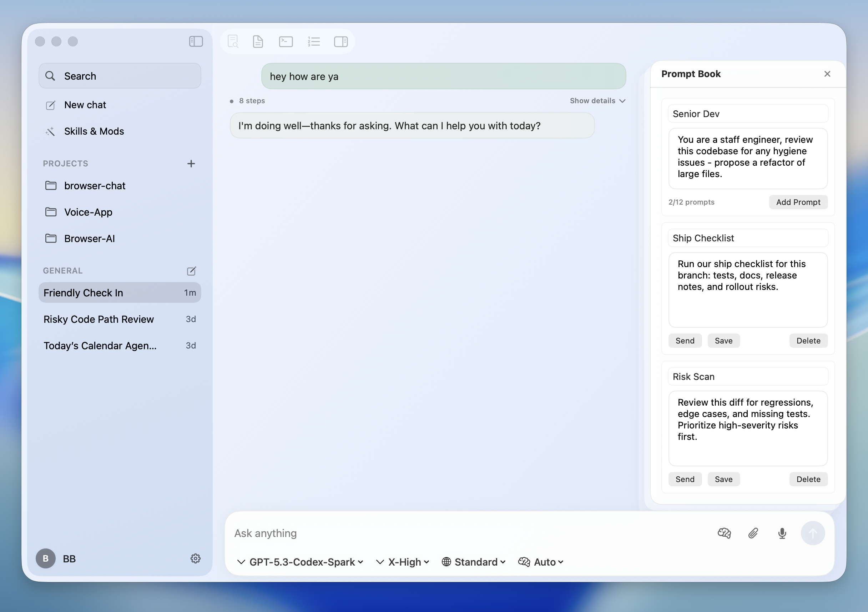Open thinking options via the brain icon
Screen dimensions: 868x612
[724, 533]
